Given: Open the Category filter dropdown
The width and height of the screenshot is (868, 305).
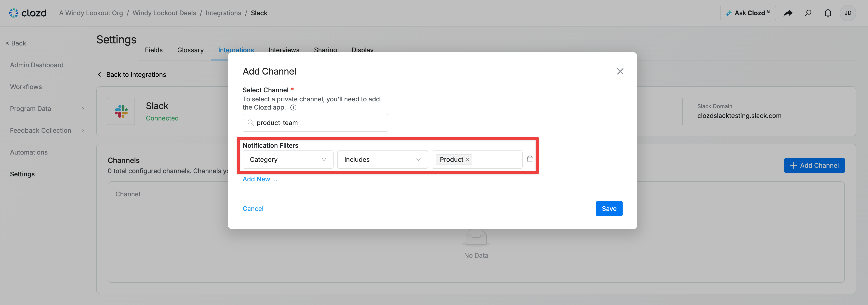Looking at the screenshot, I should 288,160.
